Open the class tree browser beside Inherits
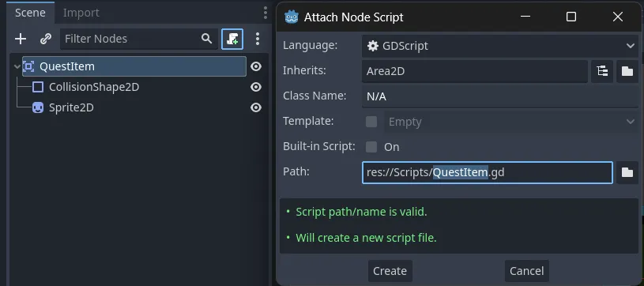Viewport: 644px width, 286px height. point(603,71)
